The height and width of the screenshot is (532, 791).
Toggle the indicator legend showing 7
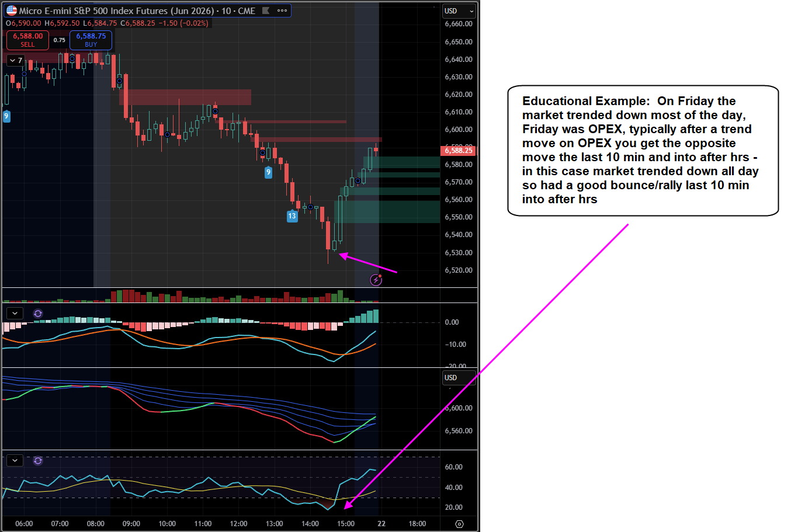click(16, 60)
